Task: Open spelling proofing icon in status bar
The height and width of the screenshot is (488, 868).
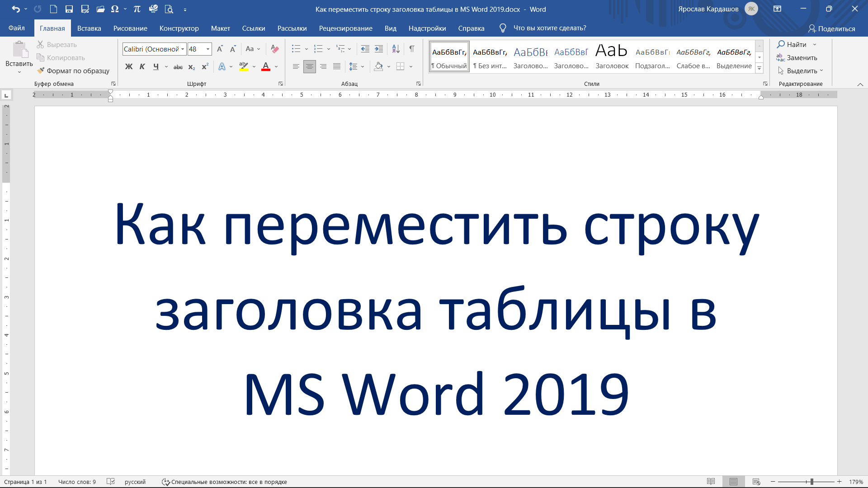Action: 111,482
